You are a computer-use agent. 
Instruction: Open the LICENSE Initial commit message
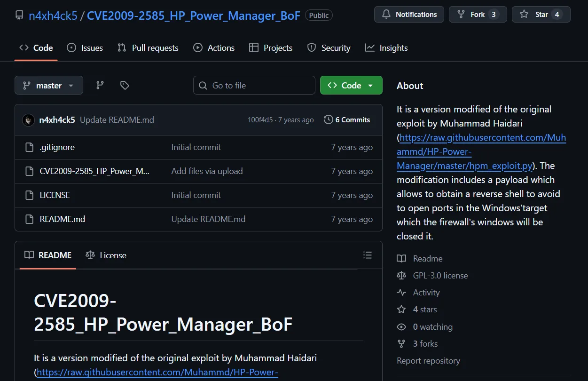pos(196,195)
